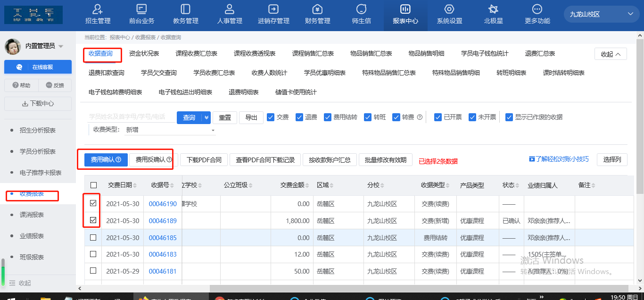
Task: Open the 财务管理 module icon
Action: pos(317,9)
